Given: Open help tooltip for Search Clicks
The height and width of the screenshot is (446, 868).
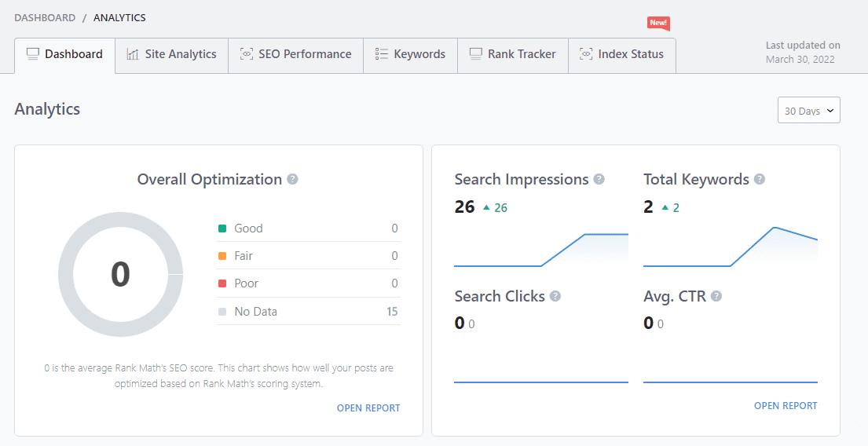Looking at the screenshot, I should point(555,296).
